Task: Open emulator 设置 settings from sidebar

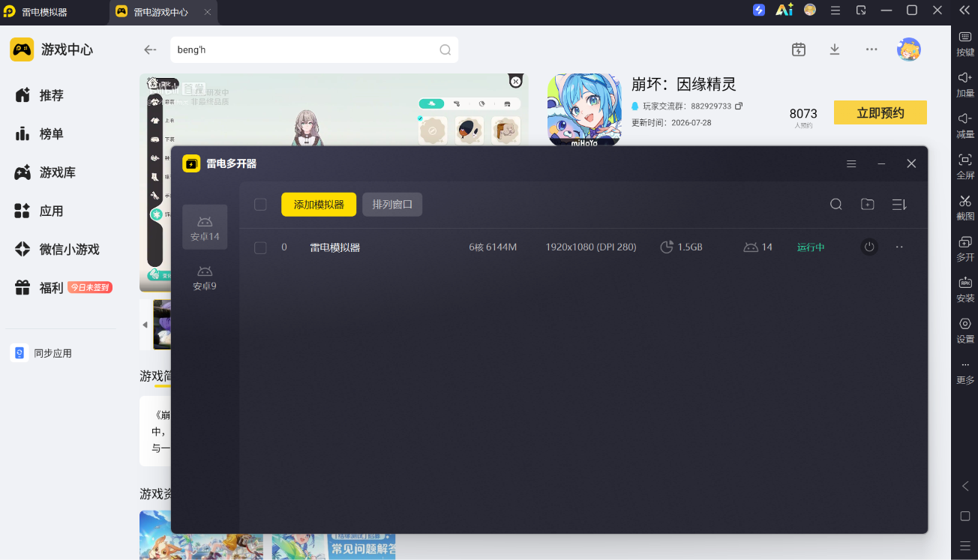Action: click(965, 331)
